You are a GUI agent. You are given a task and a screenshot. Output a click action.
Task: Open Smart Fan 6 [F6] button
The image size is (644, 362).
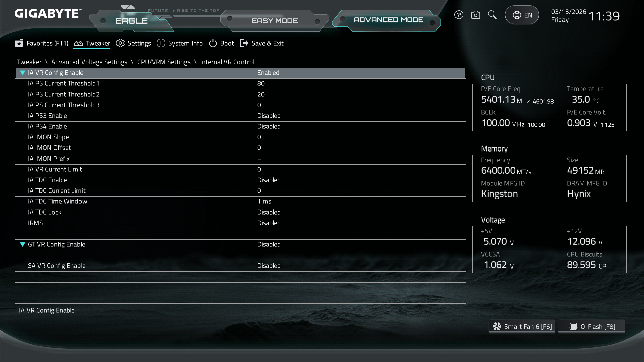[x=522, y=326]
